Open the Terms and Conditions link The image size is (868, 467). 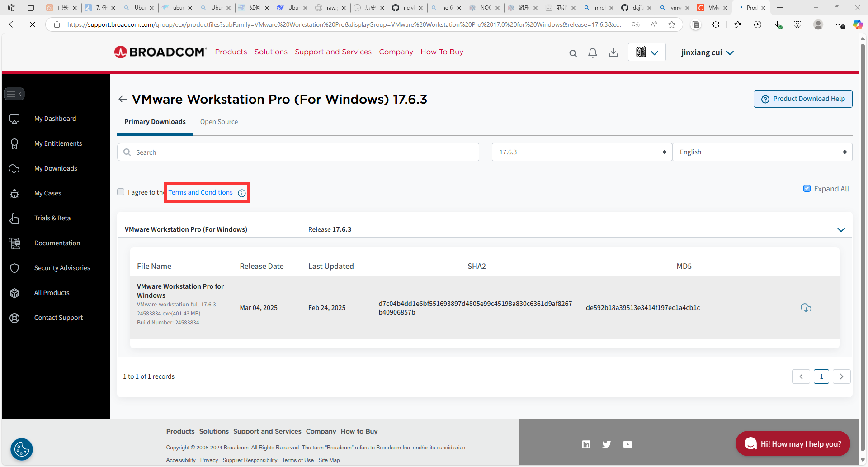click(200, 192)
